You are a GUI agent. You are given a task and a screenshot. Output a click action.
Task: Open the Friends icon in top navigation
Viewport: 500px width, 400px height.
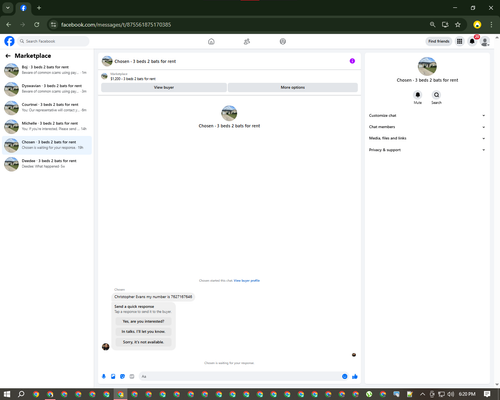pyautogui.click(x=247, y=41)
